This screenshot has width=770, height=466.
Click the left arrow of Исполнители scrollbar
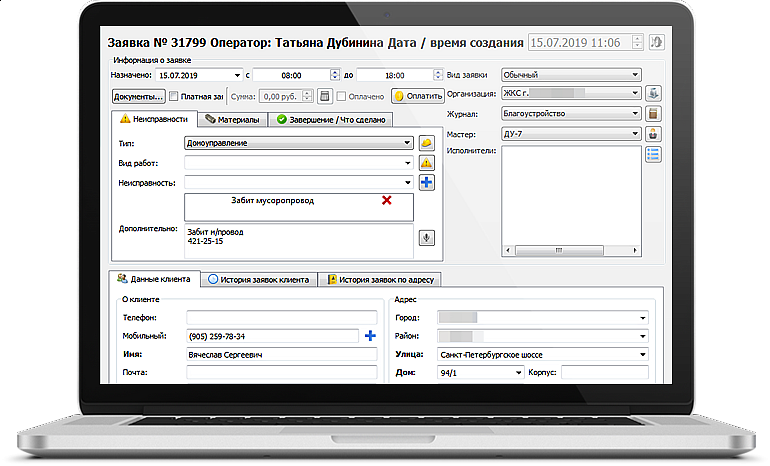coord(508,250)
